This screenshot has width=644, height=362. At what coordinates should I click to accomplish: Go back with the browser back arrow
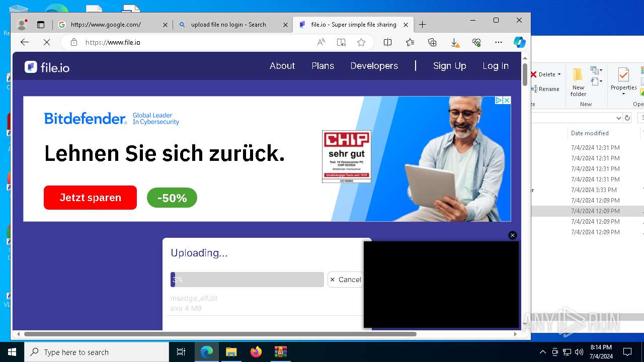25,43
